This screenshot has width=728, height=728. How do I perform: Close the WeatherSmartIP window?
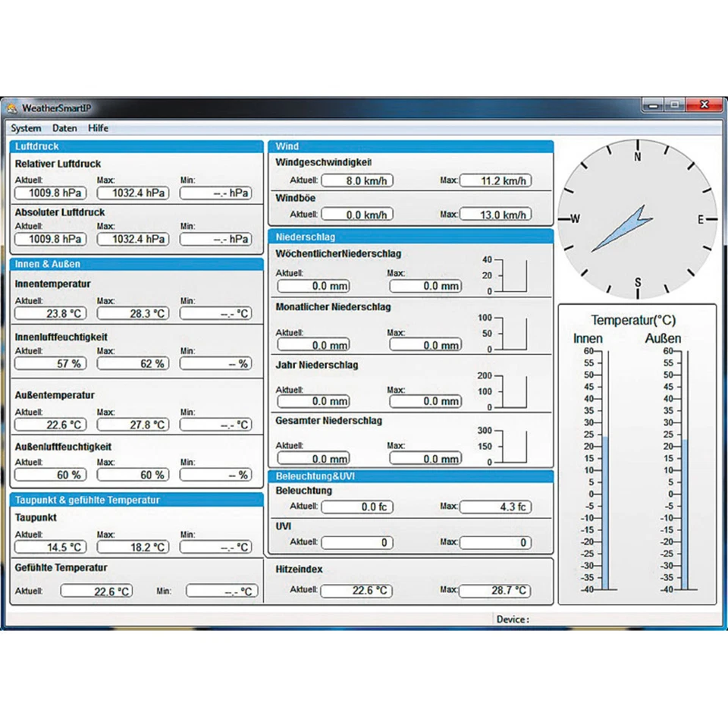pyautogui.click(x=704, y=105)
